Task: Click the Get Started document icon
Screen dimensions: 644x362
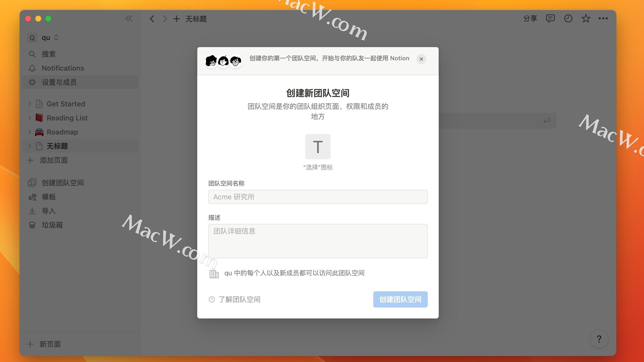Action: (39, 104)
